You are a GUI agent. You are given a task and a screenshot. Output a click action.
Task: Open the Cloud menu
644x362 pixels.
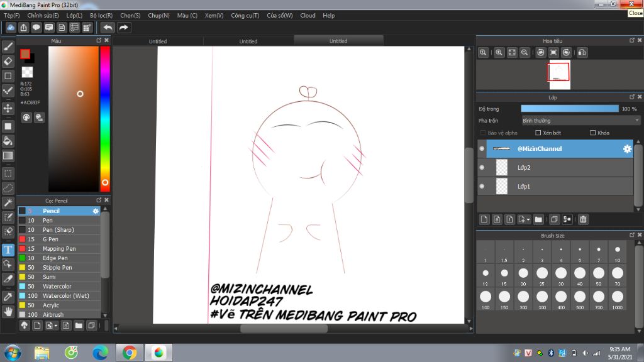tap(308, 15)
